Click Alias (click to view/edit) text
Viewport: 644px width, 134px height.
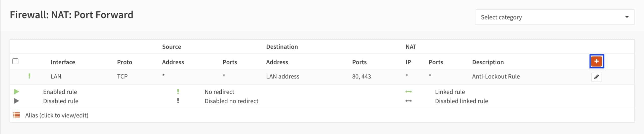click(x=57, y=115)
